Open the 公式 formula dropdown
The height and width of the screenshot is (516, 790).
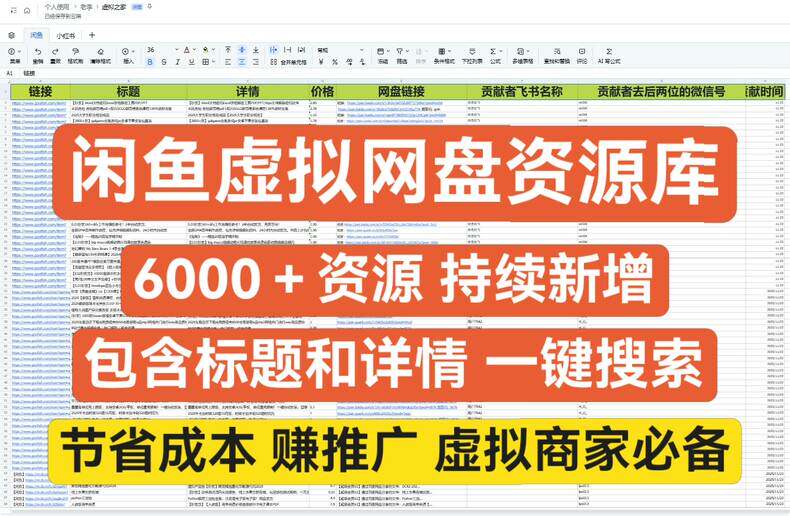tap(495, 55)
